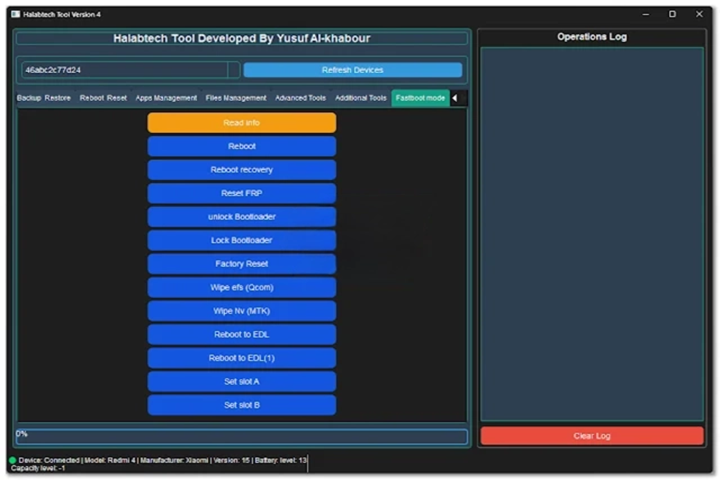The image size is (720, 480).
Task: Click the 0% progress bar
Action: click(x=241, y=436)
